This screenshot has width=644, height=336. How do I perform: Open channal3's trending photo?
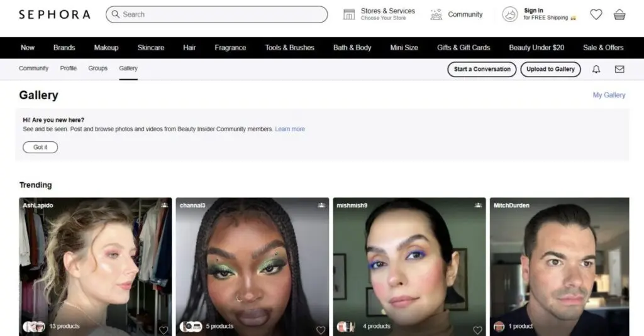(252, 267)
